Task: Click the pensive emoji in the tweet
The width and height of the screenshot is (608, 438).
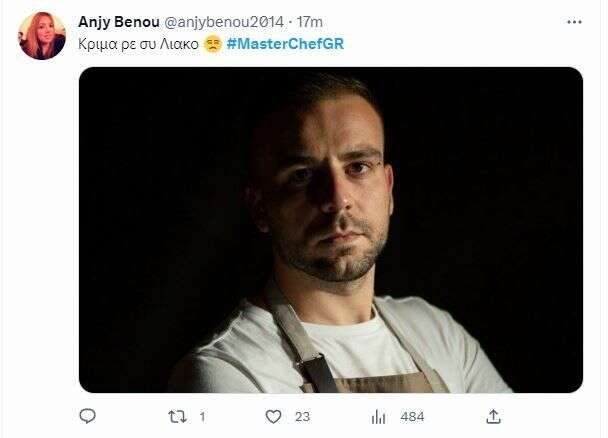Action: pos(212,44)
